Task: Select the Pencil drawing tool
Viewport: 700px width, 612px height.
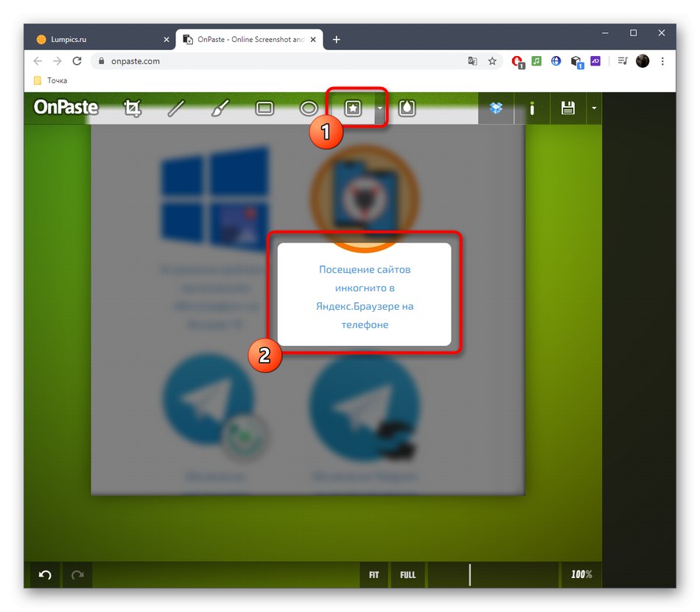Action: point(175,108)
